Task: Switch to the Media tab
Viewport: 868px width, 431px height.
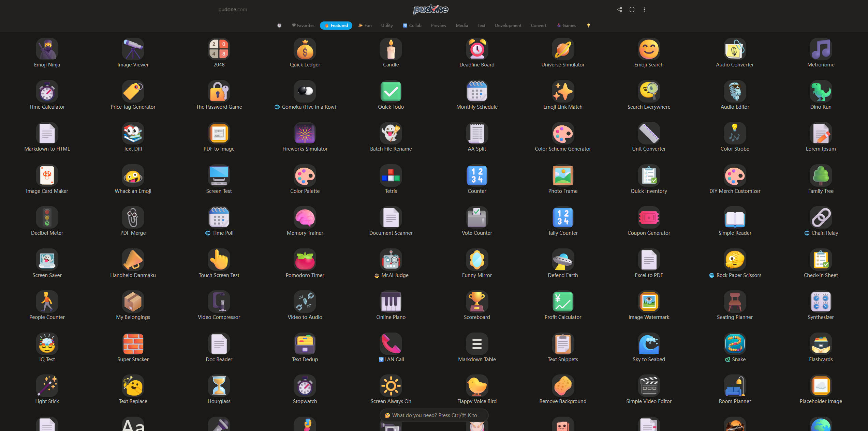Action: pos(462,26)
